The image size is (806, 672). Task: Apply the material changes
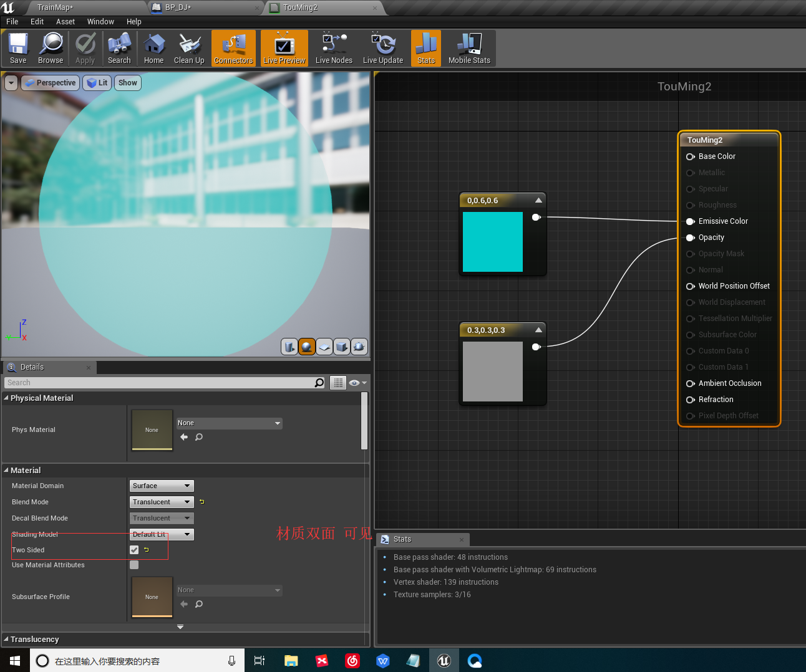pyautogui.click(x=85, y=48)
